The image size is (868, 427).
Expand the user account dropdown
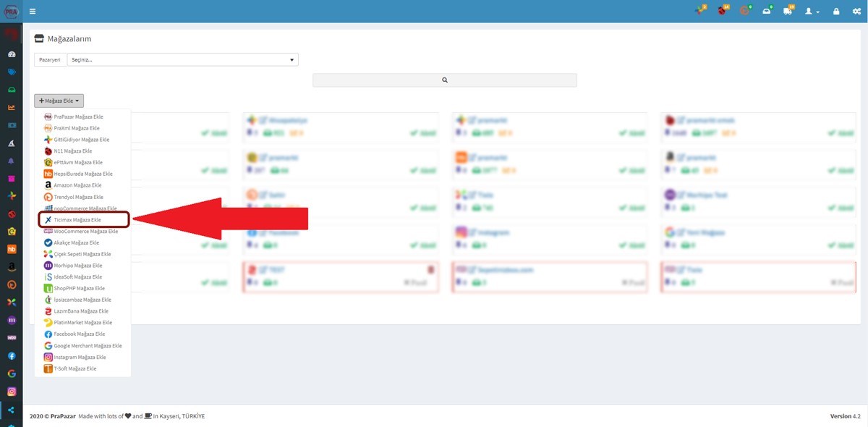click(814, 12)
